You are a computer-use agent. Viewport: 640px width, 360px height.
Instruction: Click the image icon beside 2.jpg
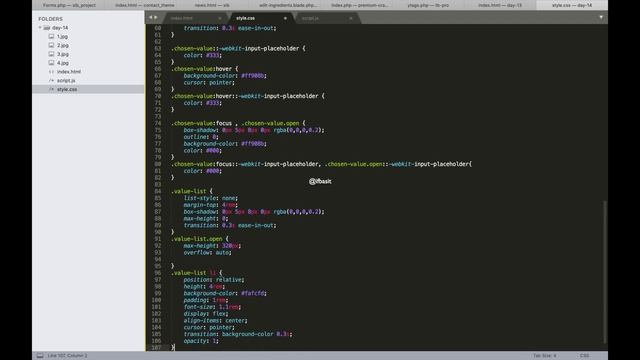(51, 45)
